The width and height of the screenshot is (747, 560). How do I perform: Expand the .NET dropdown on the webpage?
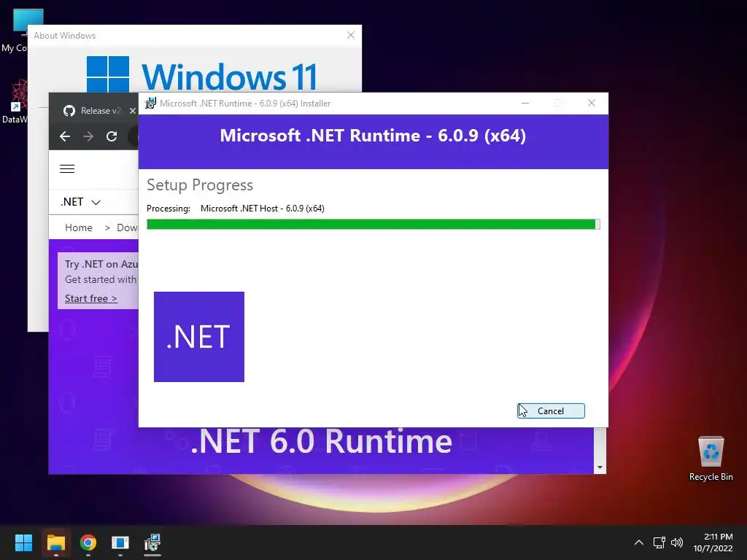tap(80, 202)
